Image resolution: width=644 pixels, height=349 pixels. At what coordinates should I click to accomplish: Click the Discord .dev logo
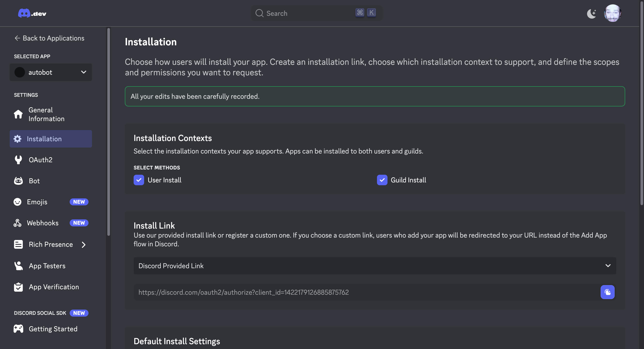point(32,13)
